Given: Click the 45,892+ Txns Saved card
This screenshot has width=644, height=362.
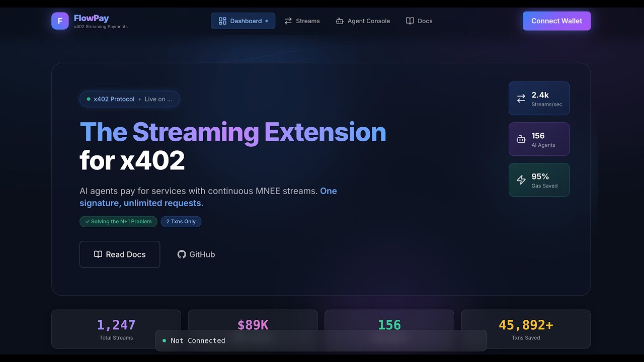Looking at the screenshot, I should pos(526,329).
